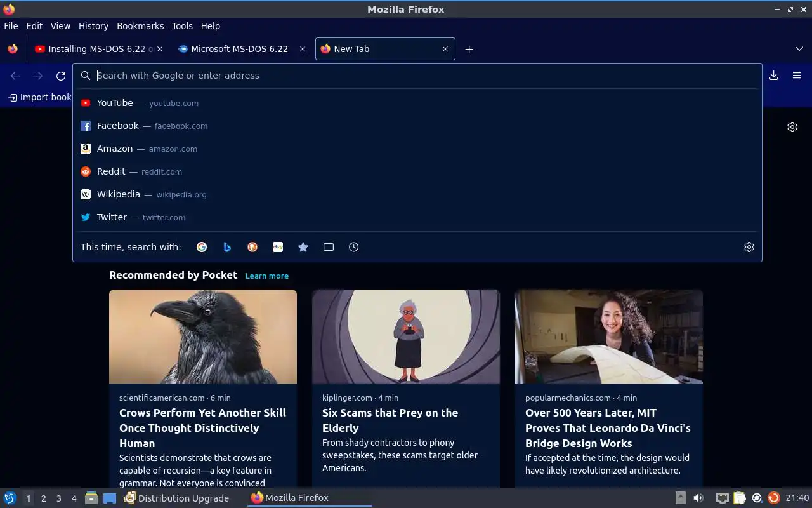Close the New Tab tab

(x=445, y=49)
